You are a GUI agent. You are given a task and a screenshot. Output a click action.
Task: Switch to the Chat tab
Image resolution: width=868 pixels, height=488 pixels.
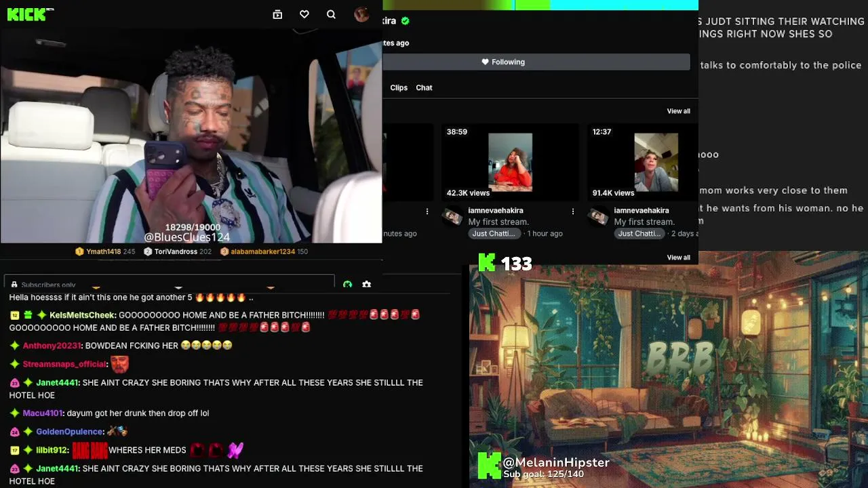[424, 87]
